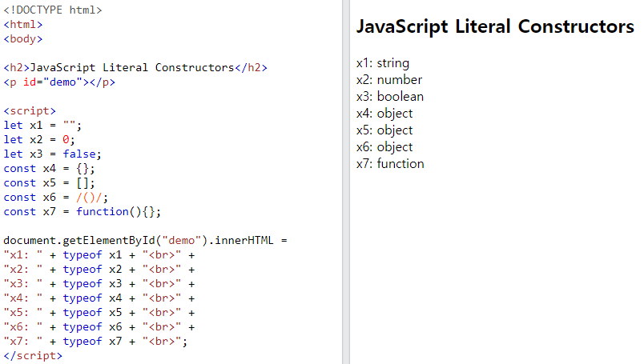The height and width of the screenshot is (364, 644).
Task: Click the '"x3: " + typeof x3' code line
Action: (99, 283)
